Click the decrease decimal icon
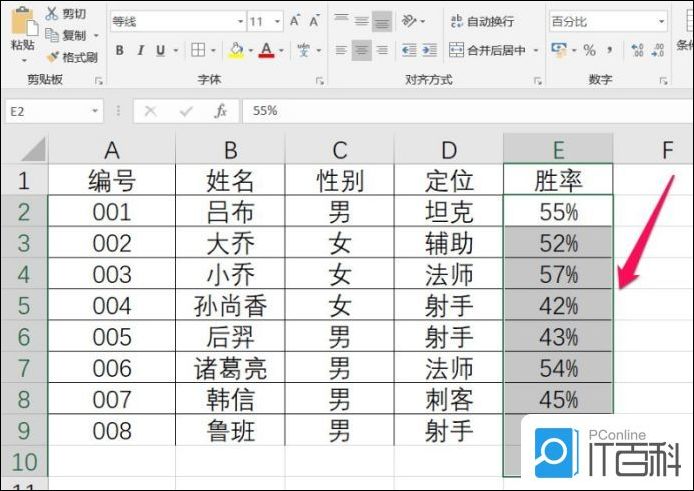The height and width of the screenshot is (491, 694). pyautogui.click(x=658, y=50)
